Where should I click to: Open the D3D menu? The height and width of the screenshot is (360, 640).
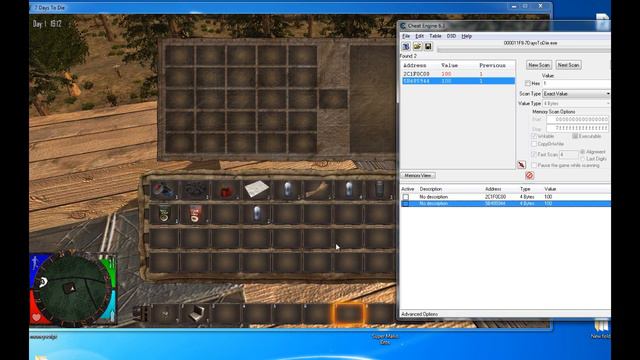451,36
